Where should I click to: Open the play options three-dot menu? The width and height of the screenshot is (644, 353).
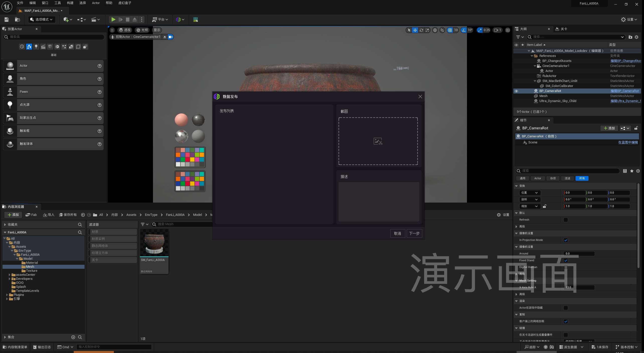tap(142, 20)
